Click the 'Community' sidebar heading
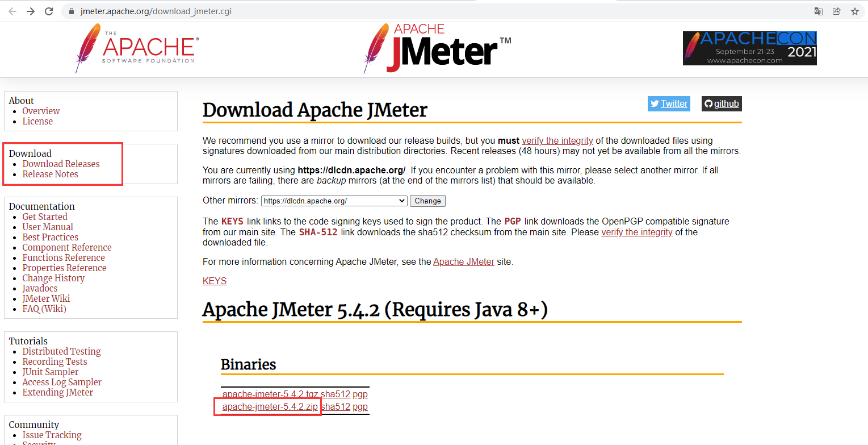The width and height of the screenshot is (868, 445). [34, 425]
